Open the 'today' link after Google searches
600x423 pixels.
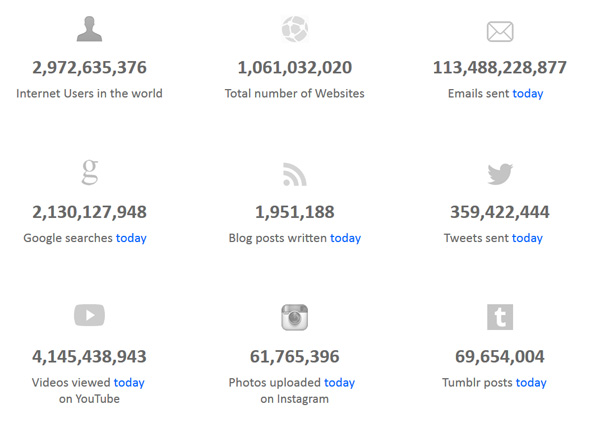[131, 238]
